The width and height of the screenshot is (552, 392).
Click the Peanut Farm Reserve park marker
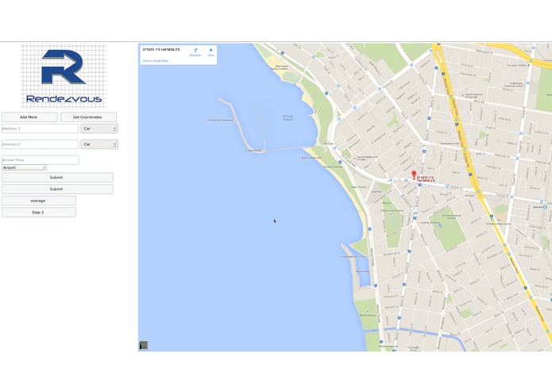(x=392, y=213)
